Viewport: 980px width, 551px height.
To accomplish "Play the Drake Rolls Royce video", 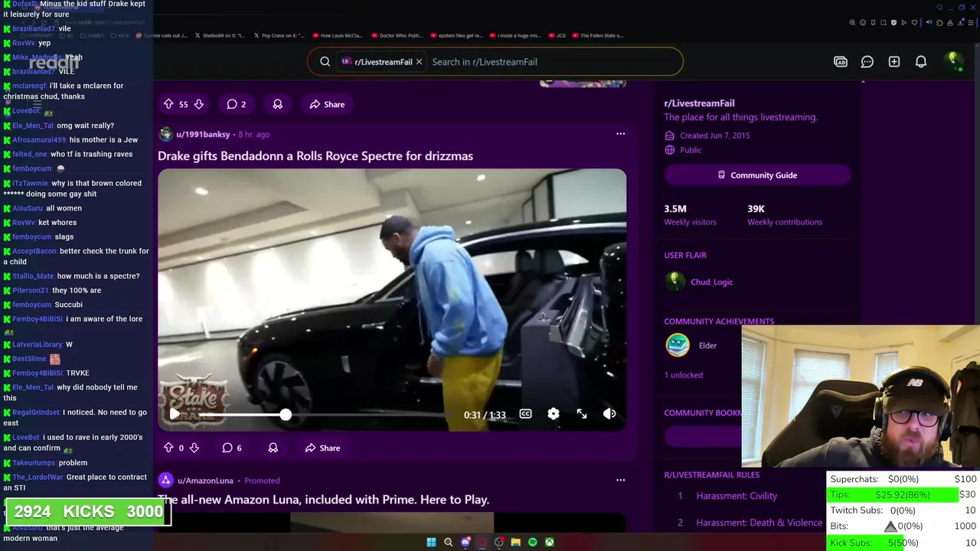I will [175, 414].
